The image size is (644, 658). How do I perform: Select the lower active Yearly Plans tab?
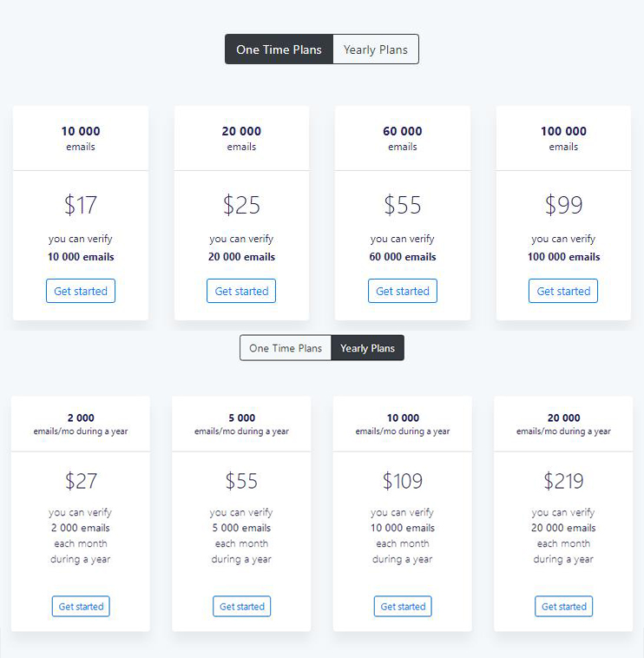click(367, 348)
